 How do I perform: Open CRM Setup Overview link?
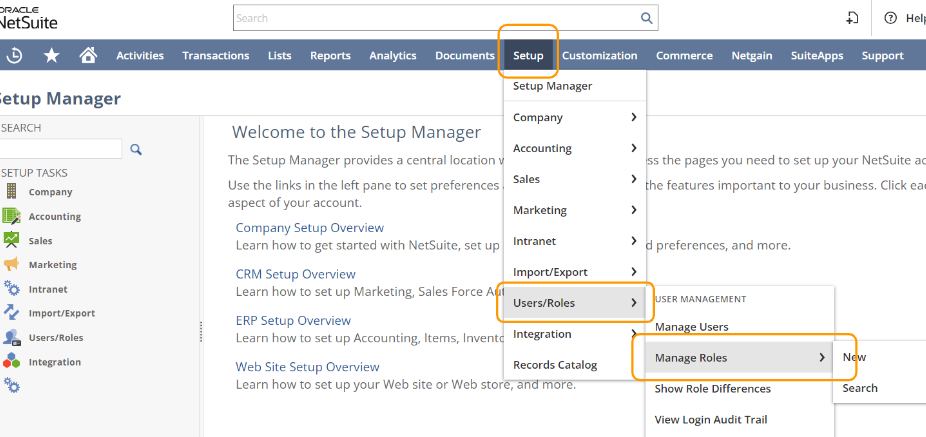click(x=295, y=274)
